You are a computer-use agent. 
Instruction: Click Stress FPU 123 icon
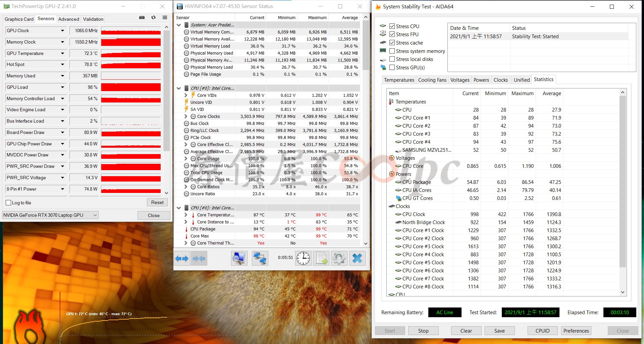[383, 33]
